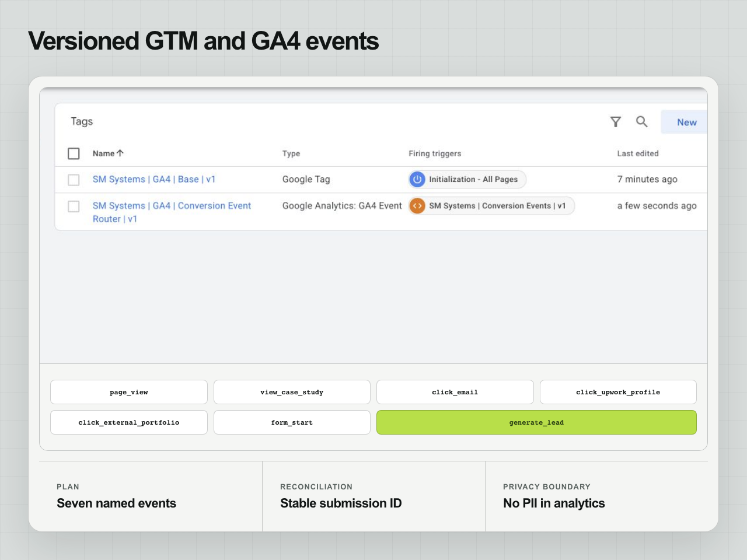Click the Versioned GTM and GA4 events title
Image resolution: width=747 pixels, height=560 pixels.
(x=203, y=41)
